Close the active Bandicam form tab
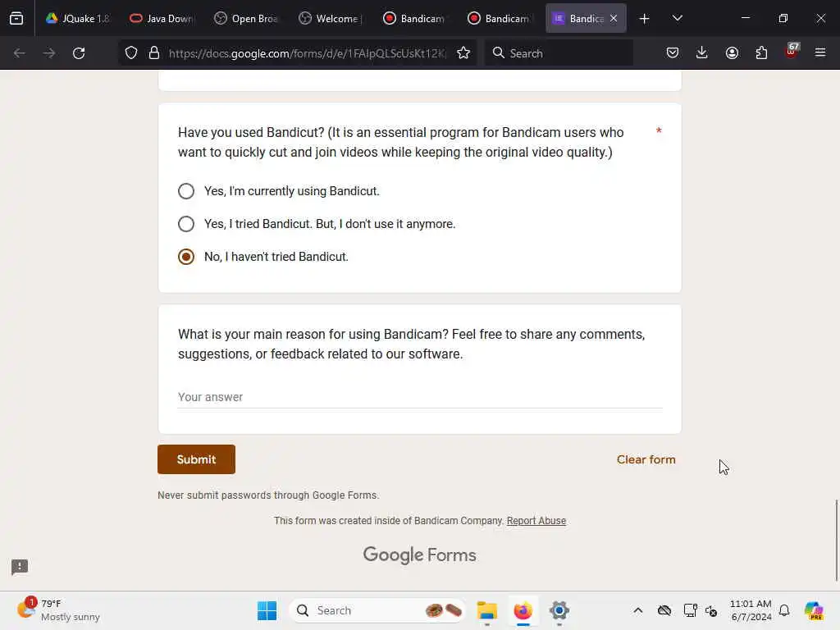Screen dimensions: 840x630 coord(614,18)
